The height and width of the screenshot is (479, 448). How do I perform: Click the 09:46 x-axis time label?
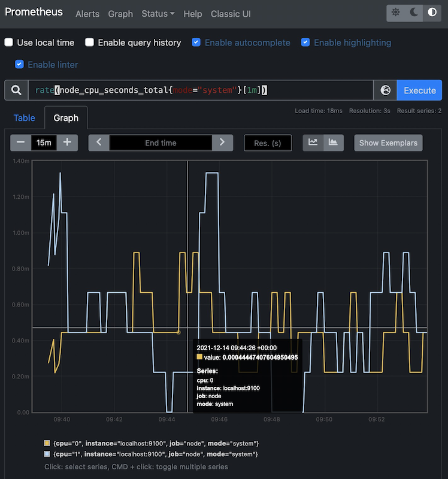pyautogui.click(x=219, y=420)
